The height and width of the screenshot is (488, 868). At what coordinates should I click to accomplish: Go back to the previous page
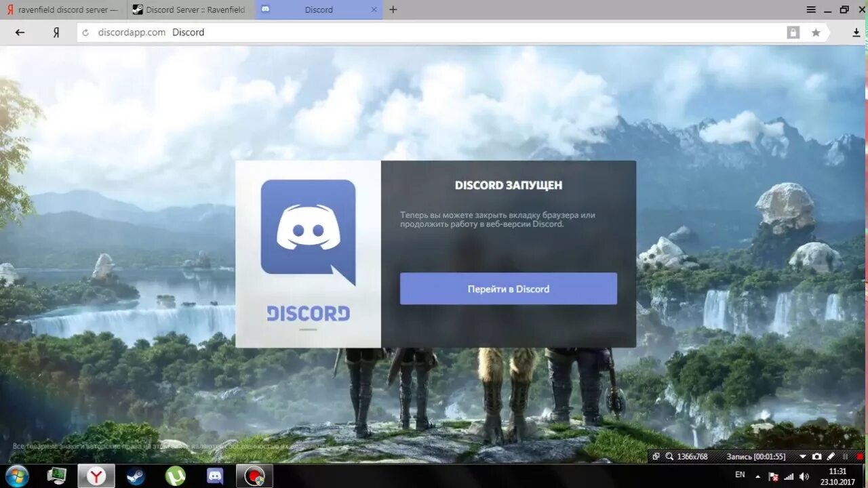pyautogui.click(x=20, y=32)
